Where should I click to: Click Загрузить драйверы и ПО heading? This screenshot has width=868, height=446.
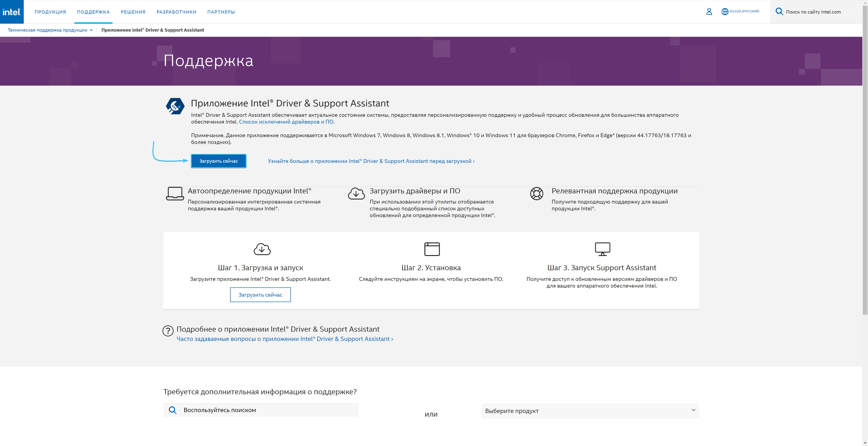(x=415, y=191)
